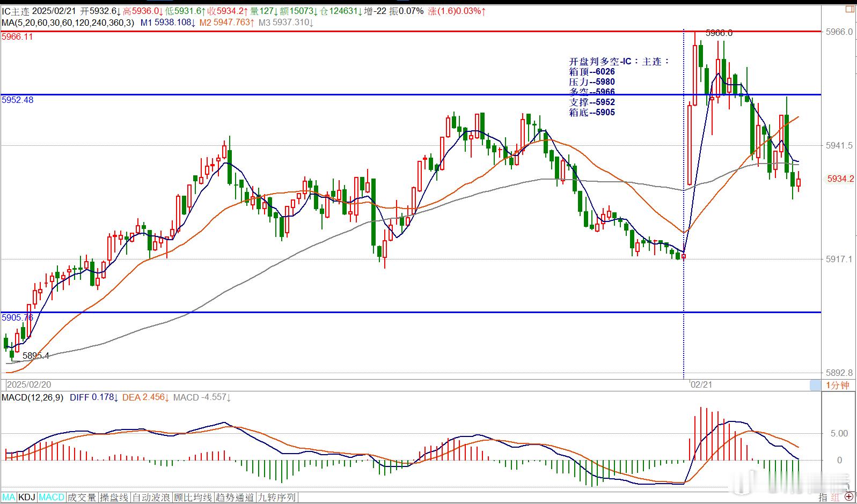Click the 仓124631 open interest value
857x504 pixels.
point(341,11)
